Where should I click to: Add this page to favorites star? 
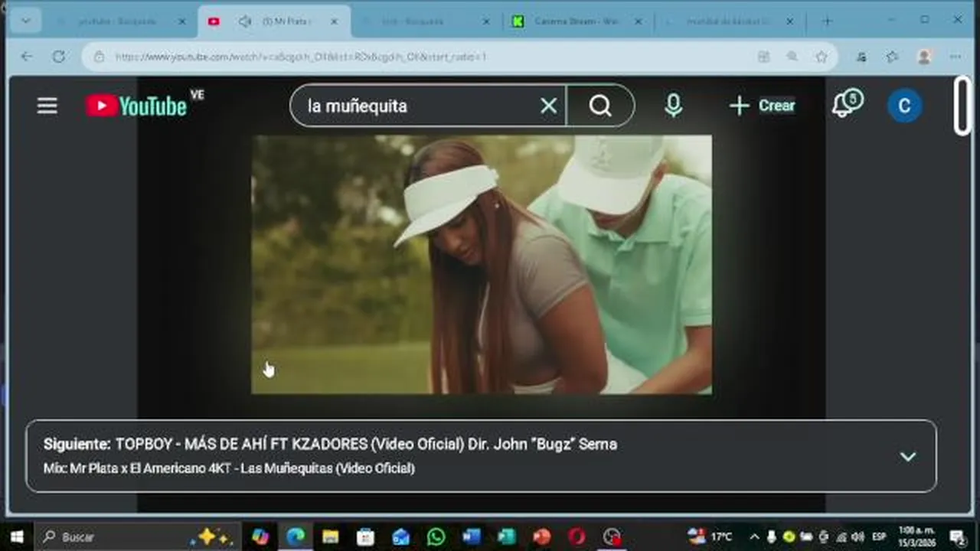pyautogui.click(x=822, y=57)
